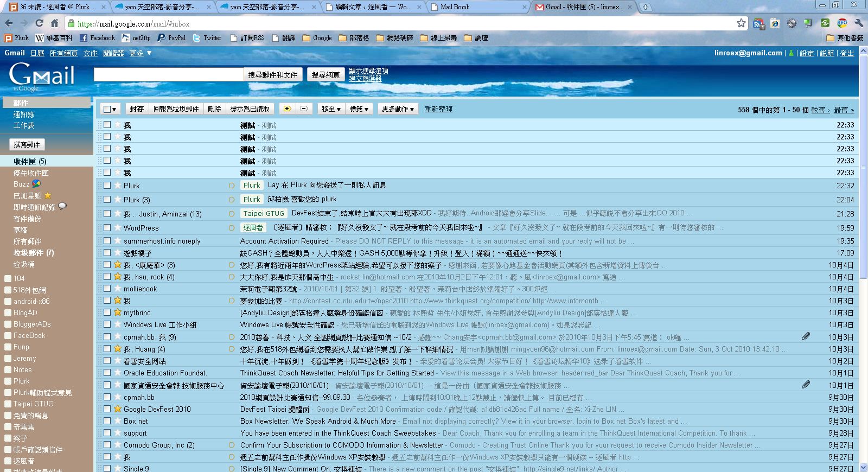The image size is (868, 472).
Task: Open the 移至 dropdown
Action: click(331, 109)
